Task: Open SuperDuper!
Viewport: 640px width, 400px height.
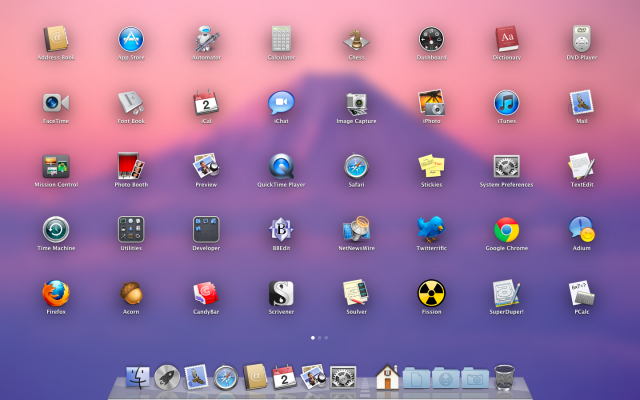Action: pos(507,293)
